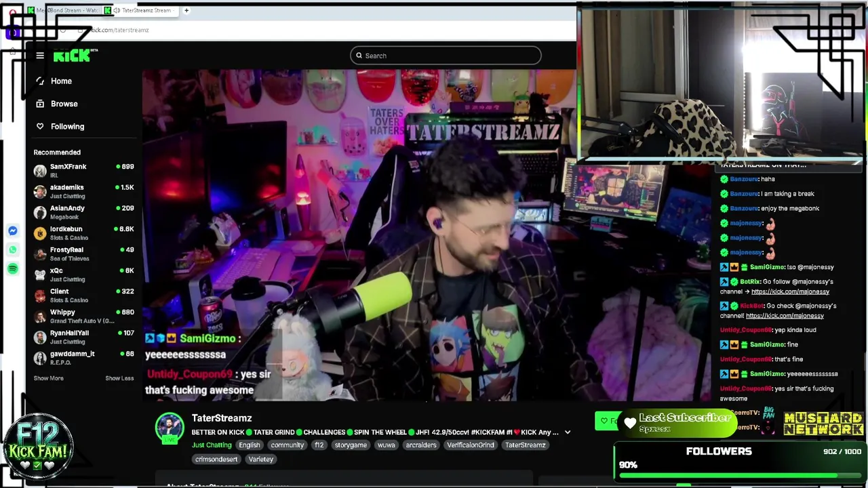Viewport: 868px width, 488px height.
Task: Click the TaterStreamz live profile avatar
Action: point(170,428)
